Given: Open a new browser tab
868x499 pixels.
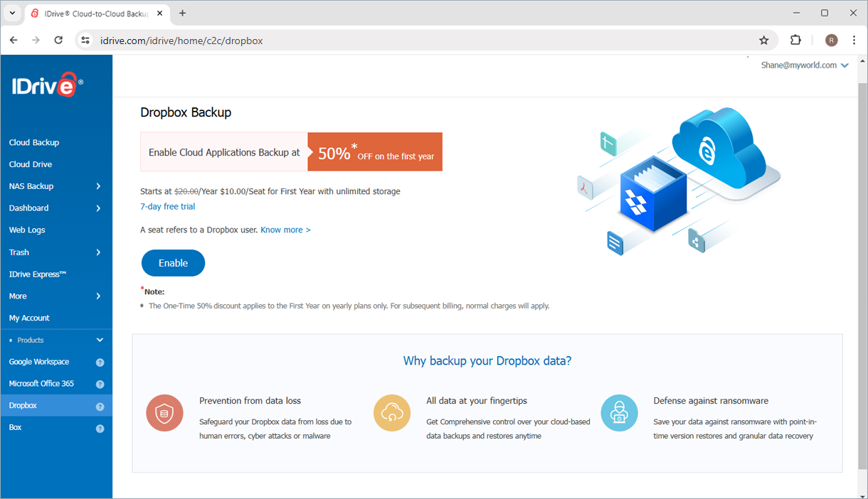Looking at the screenshot, I should [x=183, y=13].
